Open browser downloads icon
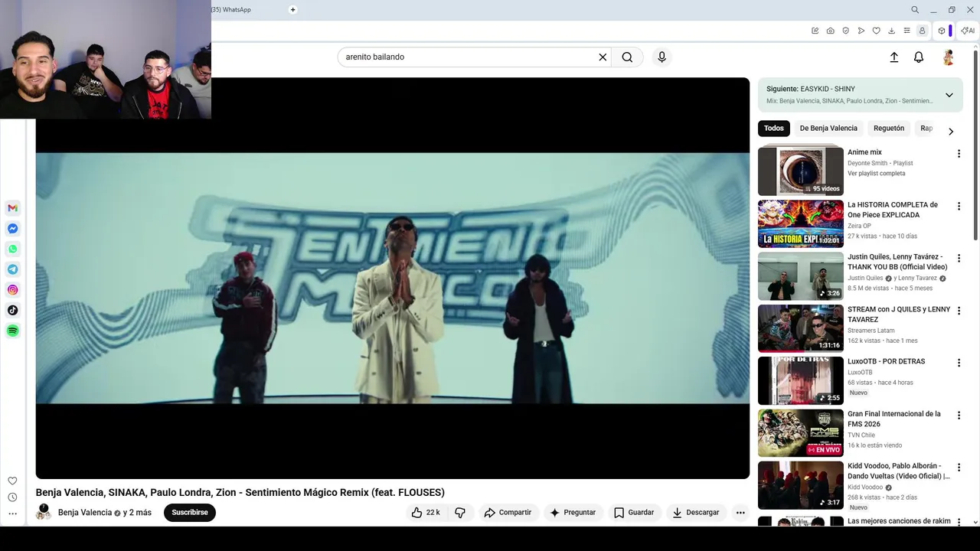Viewport: 980px width, 551px height. [x=891, y=31]
